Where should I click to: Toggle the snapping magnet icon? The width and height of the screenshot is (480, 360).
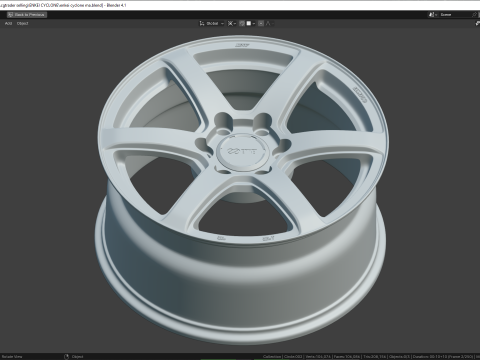pos(242,23)
